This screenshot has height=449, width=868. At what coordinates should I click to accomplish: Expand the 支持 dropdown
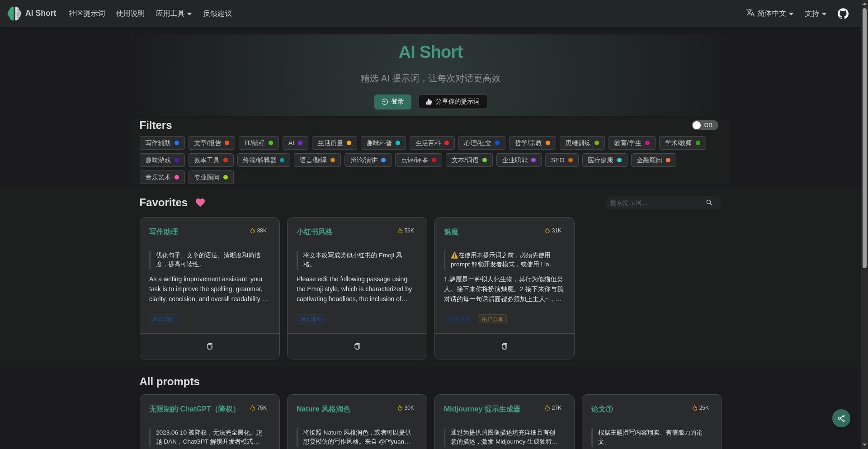[815, 14]
